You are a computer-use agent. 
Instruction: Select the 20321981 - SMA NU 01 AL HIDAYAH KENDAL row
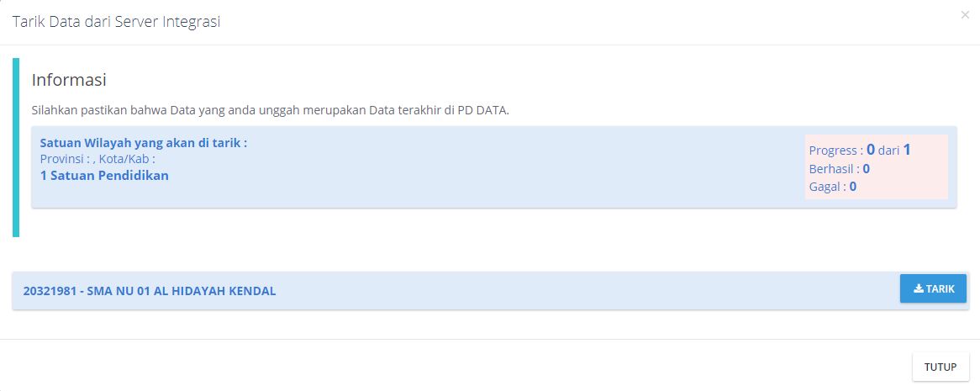click(x=491, y=291)
